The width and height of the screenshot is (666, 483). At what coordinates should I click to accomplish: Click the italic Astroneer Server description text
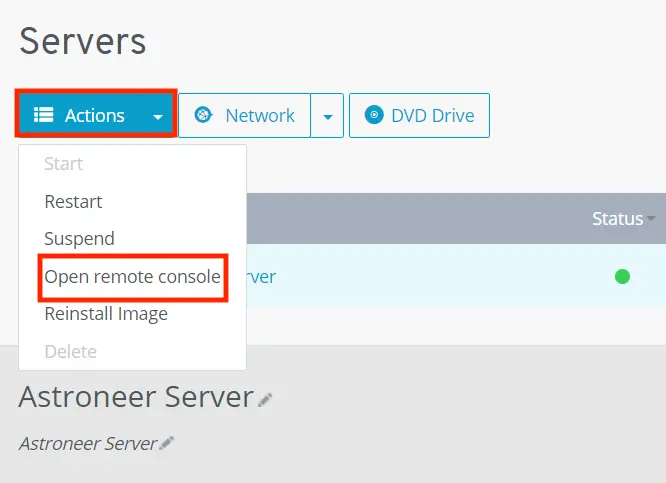pos(88,443)
